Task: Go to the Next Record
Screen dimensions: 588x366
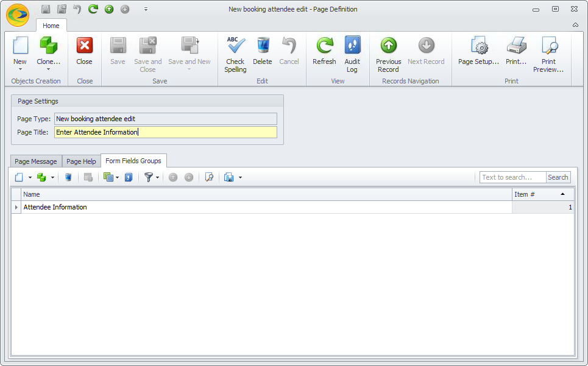Action: [426, 51]
